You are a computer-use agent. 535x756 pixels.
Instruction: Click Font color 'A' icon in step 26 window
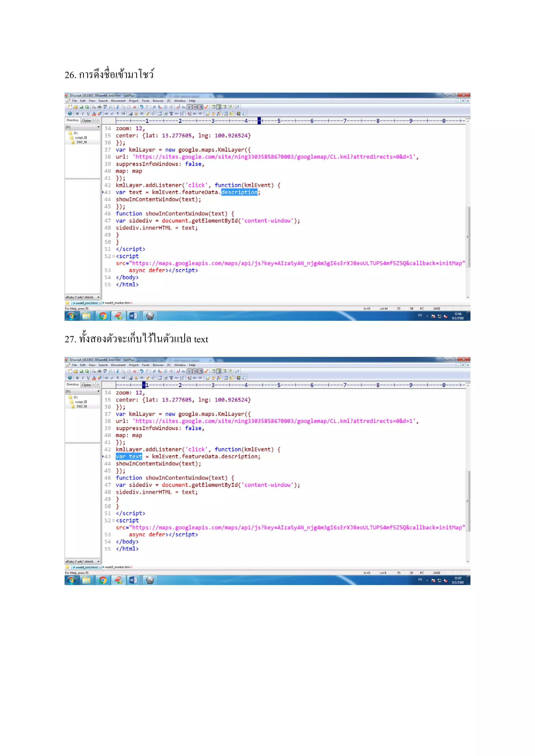[x=94, y=114]
